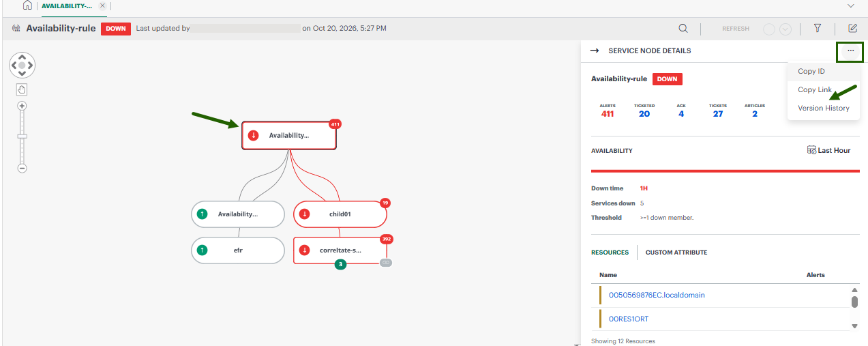The image size is (868, 346).
Task: Switch to the RESOURCES tab
Action: [610, 253]
